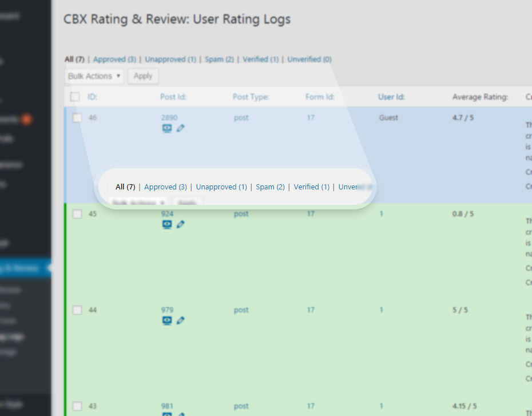This screenshot has height=416, width=532.
Task: Click the edit pencil under post 2890
Action: point(181,128)
